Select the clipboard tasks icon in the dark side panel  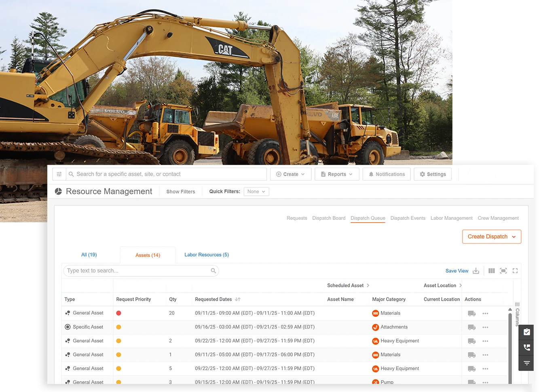point(526,332)
